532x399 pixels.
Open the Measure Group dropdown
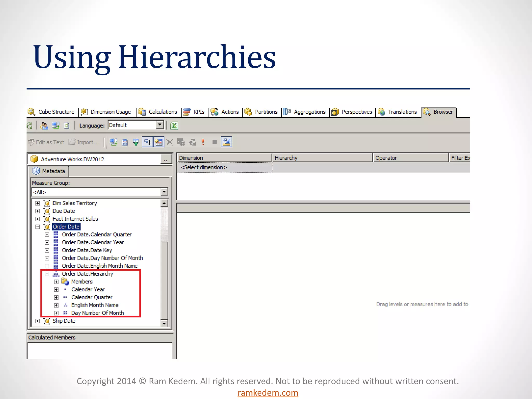[164, 192]
